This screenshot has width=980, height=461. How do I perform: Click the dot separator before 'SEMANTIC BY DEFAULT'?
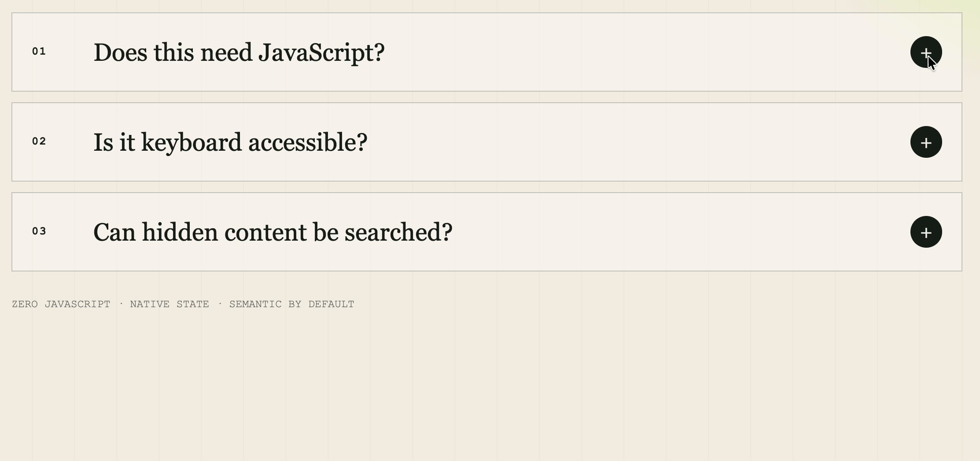pos(220,304)
